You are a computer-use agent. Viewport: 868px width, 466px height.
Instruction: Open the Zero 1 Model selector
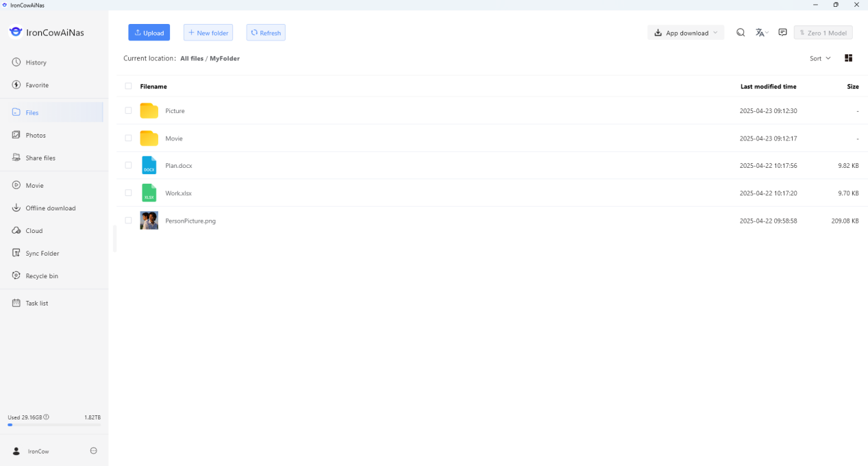pos(823,33)
